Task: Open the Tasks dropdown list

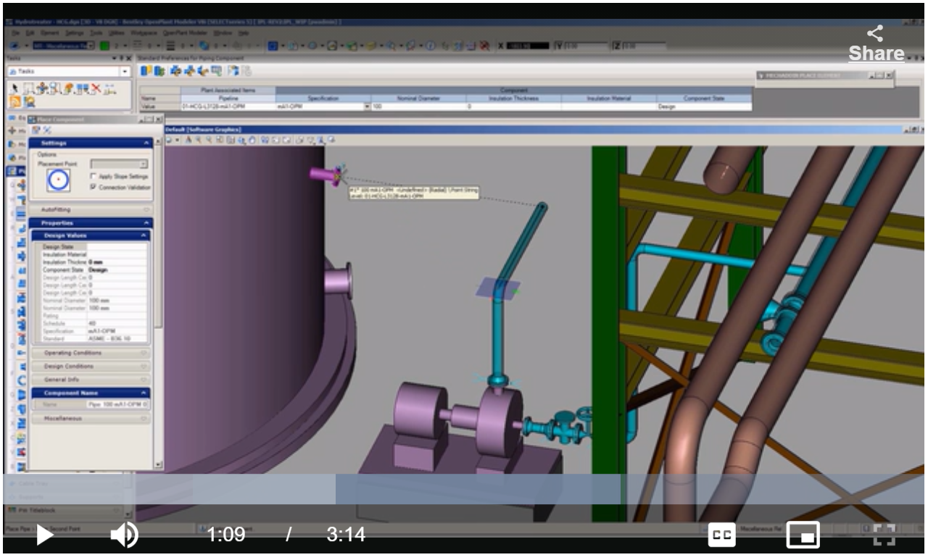Action: click(125, 72)
